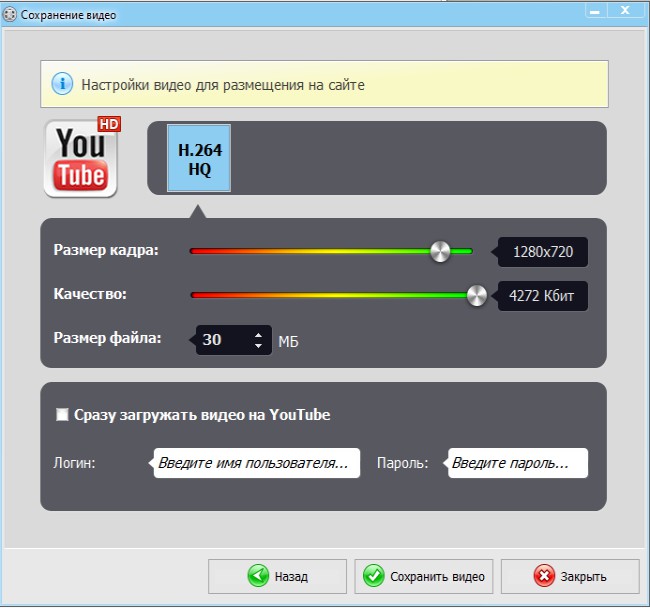This screenshot has height=608, width=650.
Task: Click the Размер кадра label
Action: [x=106, y=250]
